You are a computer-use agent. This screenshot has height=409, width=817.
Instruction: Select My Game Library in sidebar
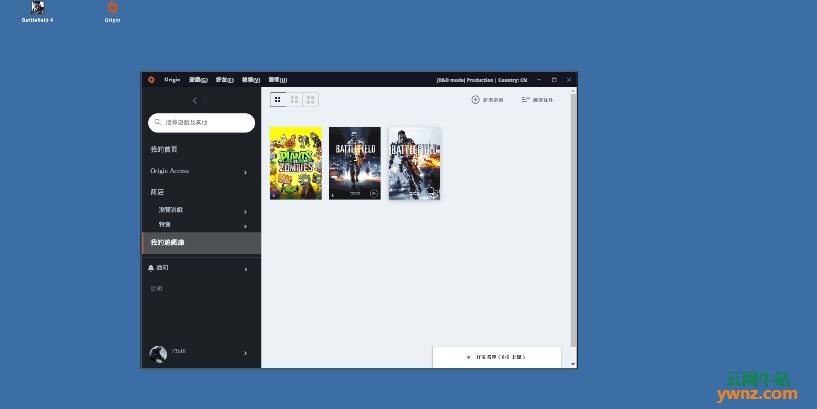pyautogui.click(x=201, y=243)
